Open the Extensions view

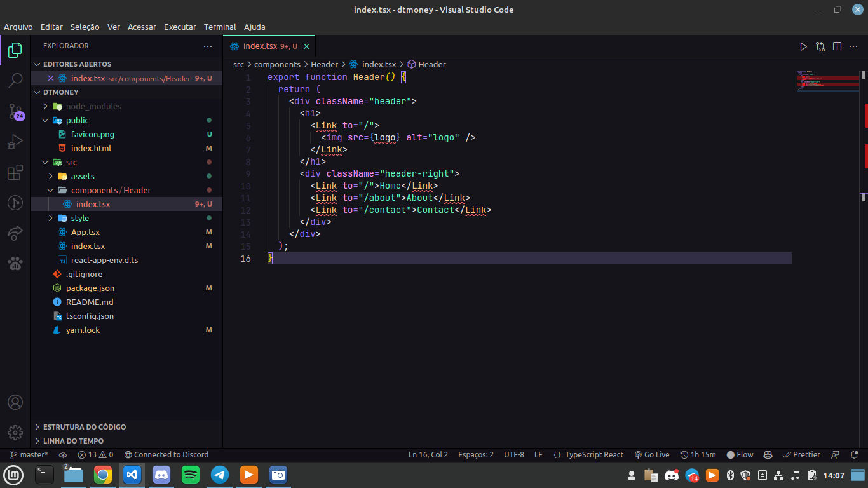tap(15, 173)
